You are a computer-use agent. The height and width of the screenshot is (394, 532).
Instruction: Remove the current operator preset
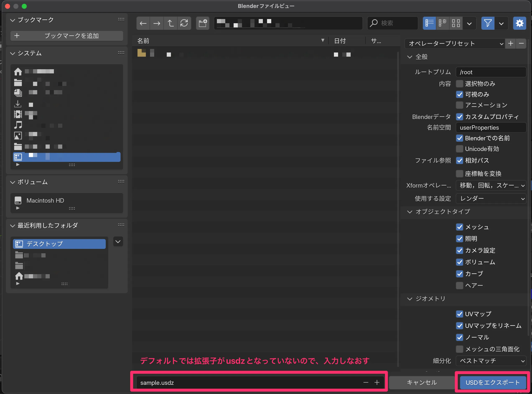pos(521,44)
